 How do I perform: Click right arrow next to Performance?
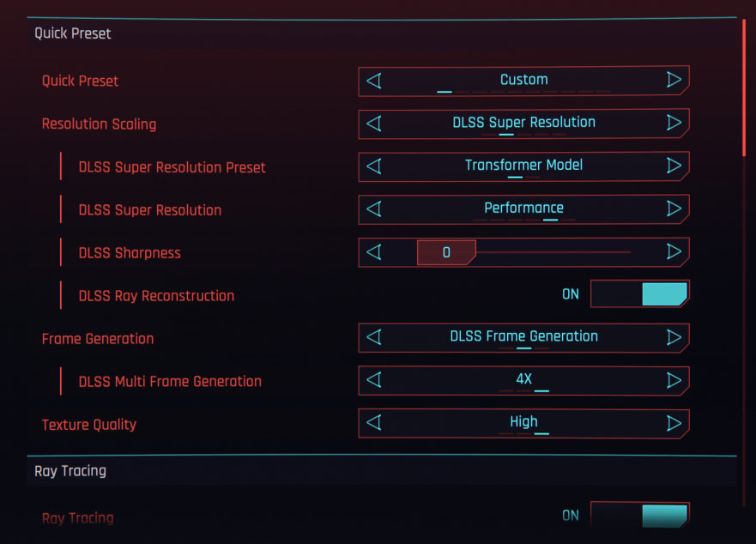674,209
